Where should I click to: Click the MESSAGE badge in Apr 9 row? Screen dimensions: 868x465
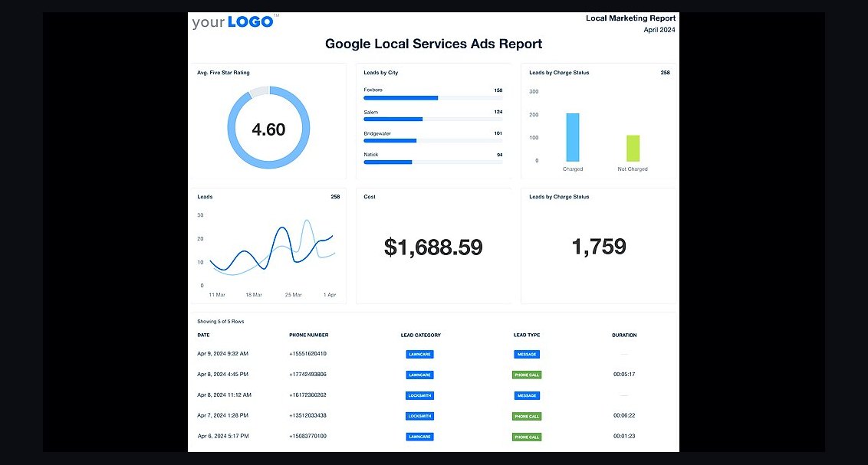point(527,355)
